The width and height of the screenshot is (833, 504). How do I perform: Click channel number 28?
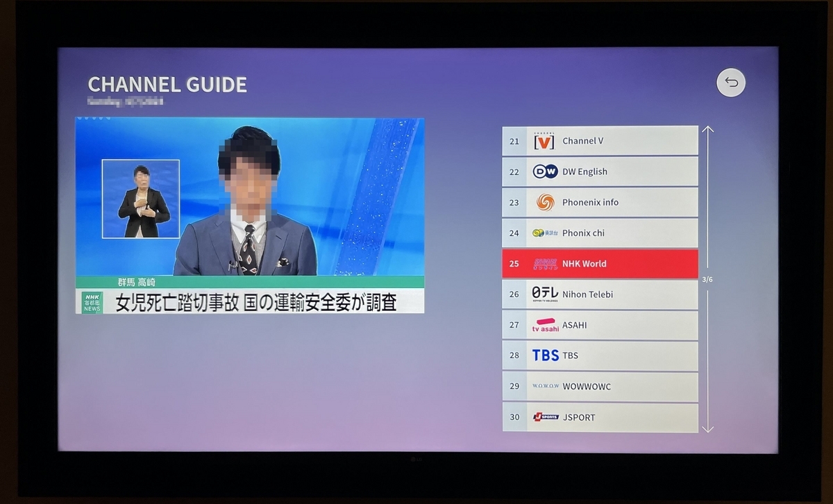514,355
